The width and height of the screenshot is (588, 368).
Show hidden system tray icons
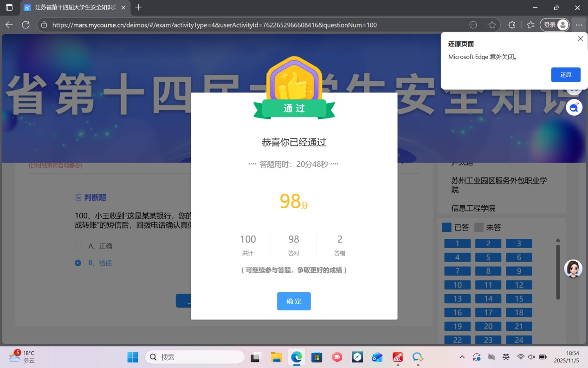point(462,357)
